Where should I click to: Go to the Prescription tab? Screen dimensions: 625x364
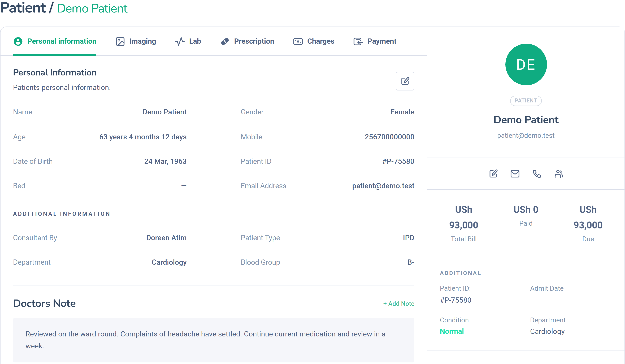pyautogui.click(x=247, y=41)
